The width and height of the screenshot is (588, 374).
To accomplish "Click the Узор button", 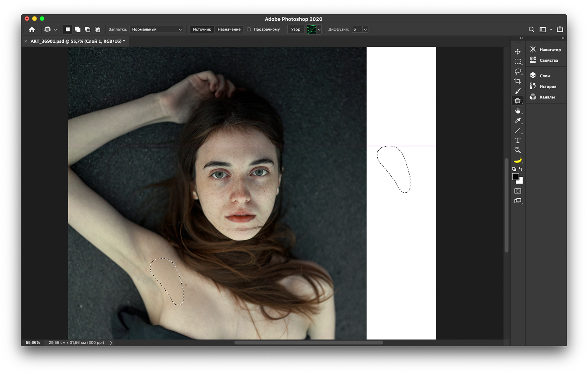I will pyautogui.click(x=296, y=29).
